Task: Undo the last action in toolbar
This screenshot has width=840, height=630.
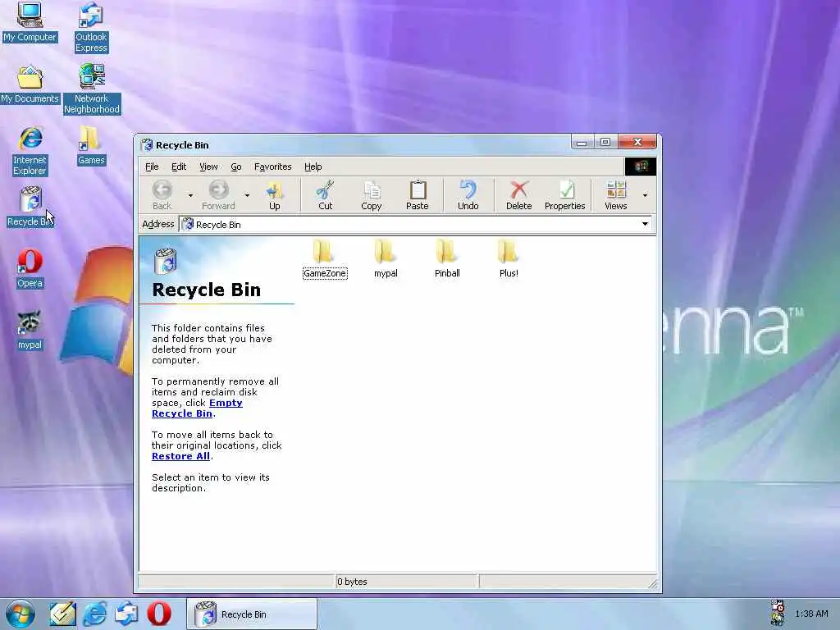Action: (468, 195)
